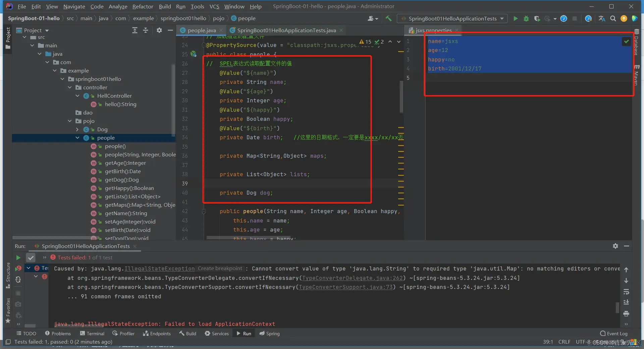644x349 pixels.
Task: Print the console output
Action: pos(626,314)
